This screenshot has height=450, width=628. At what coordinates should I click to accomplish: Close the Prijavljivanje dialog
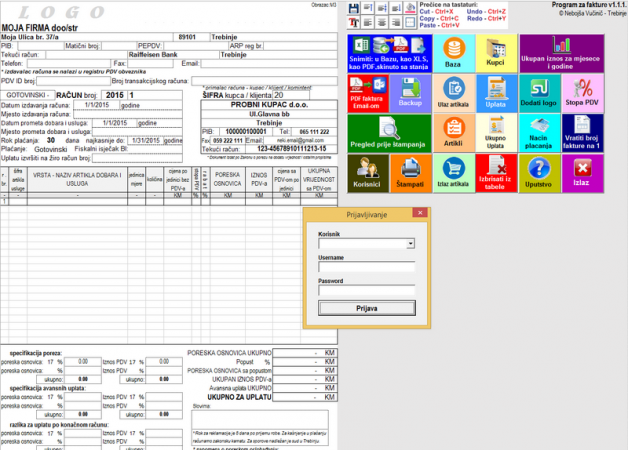420,213
